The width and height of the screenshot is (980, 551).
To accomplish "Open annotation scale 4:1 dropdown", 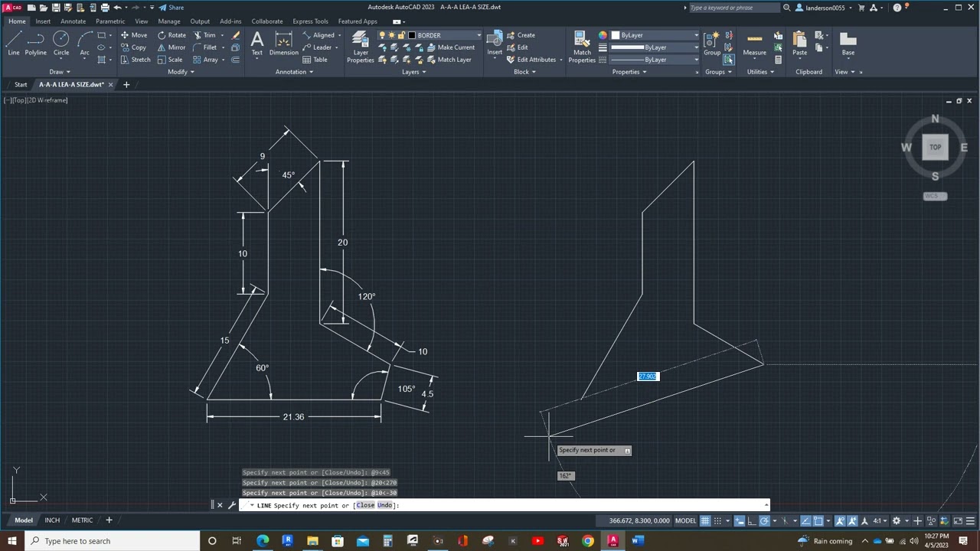I will pyautogui.click(x=880, y=521).
